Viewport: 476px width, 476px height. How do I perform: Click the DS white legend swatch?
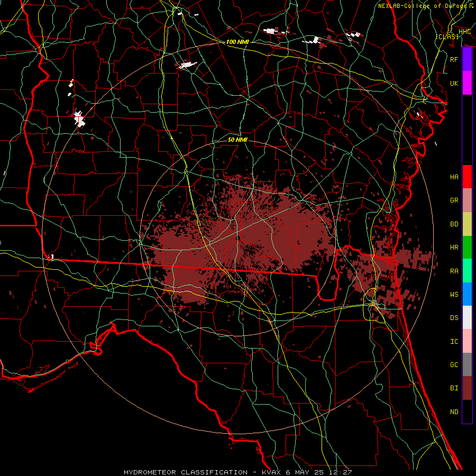click(467, 317)
